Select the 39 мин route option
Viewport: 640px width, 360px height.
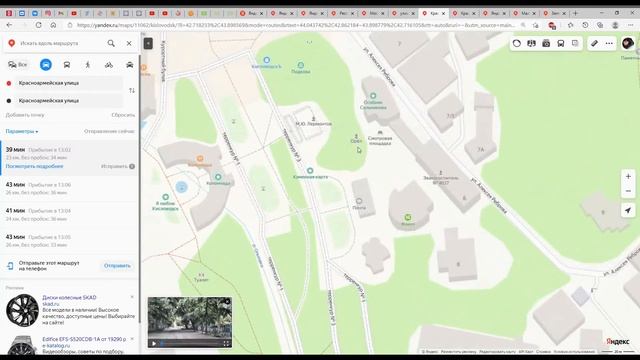coord(69,158)
